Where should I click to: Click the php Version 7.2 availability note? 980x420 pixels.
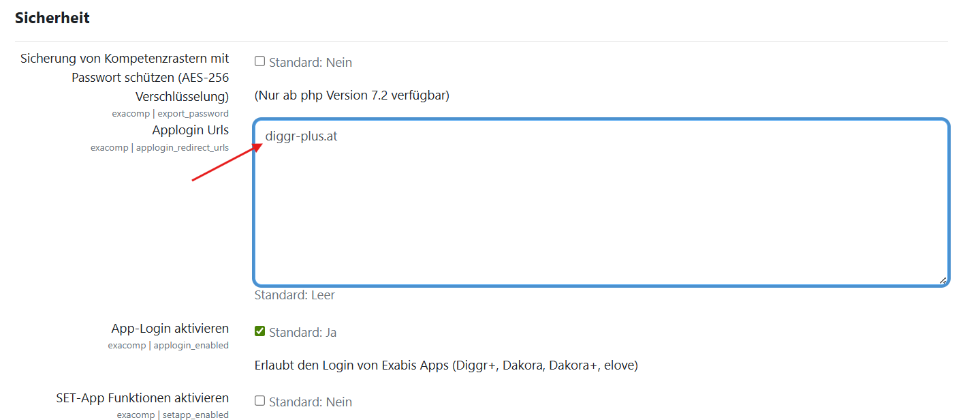click(351, 95)
